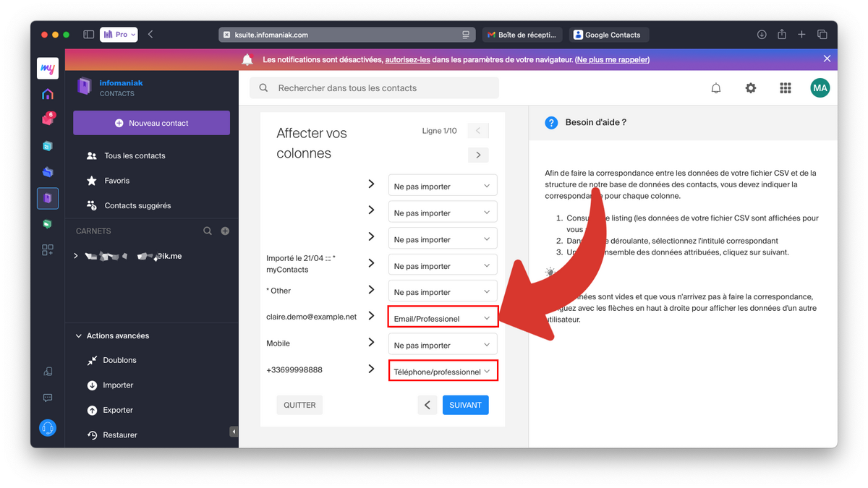Viewport: 868px width, 488px height.
Task: Click the search field for all contacts
Action: [374, 88]
